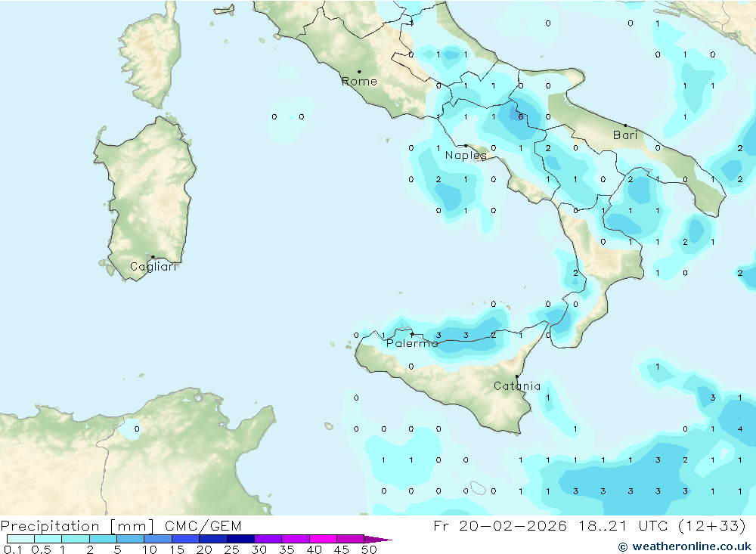Select the Naples city label

tap(466, 155)
